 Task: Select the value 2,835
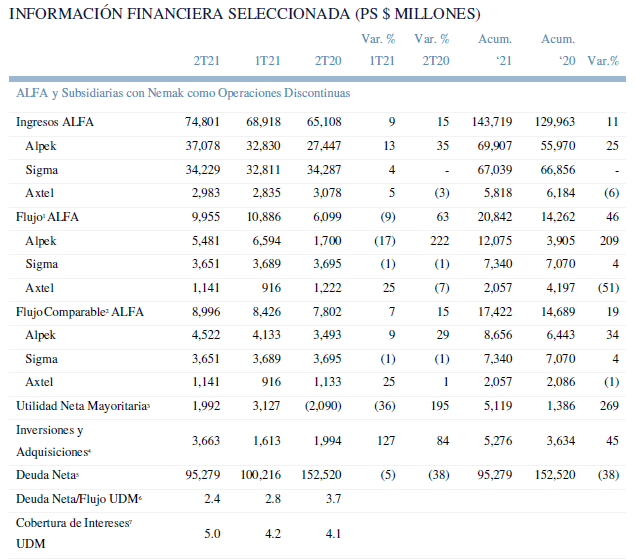(x=266, y=193)
